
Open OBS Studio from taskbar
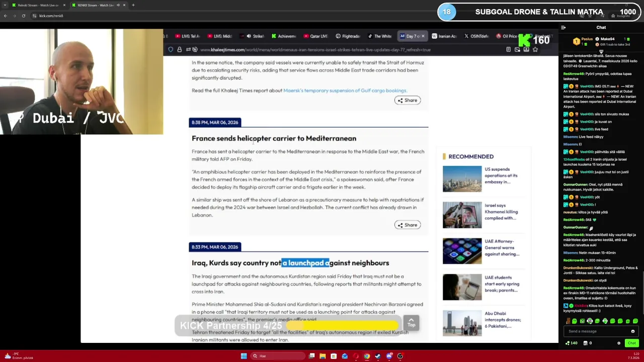tap(400, 356)
